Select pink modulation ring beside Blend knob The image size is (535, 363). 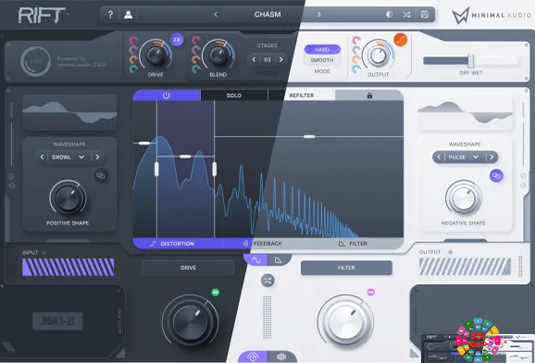tap(196, 41)
